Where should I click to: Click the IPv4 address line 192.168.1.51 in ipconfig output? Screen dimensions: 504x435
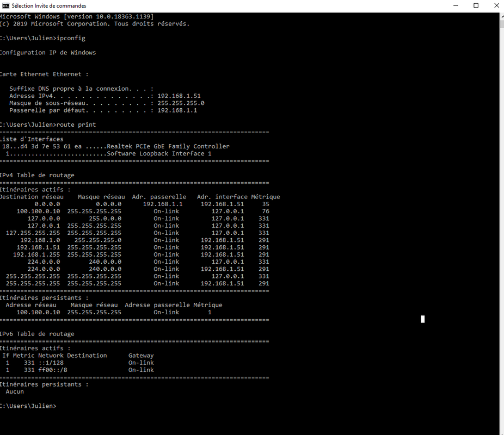click(x=105, y=96)
